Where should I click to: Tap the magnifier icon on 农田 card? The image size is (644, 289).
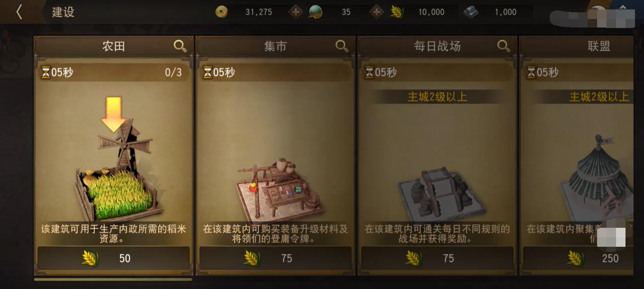[180, 46]
